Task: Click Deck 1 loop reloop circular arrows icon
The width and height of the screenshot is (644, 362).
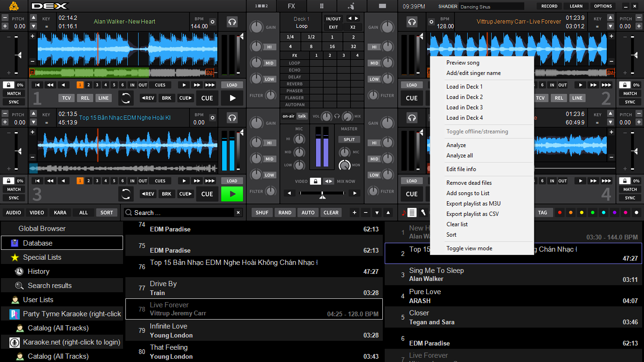Action: point(126,98)
